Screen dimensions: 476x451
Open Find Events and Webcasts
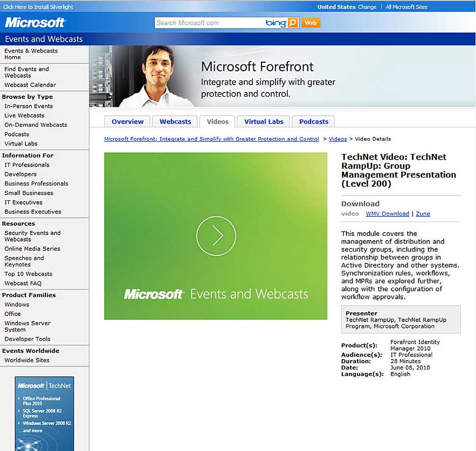tap(26, 72)
